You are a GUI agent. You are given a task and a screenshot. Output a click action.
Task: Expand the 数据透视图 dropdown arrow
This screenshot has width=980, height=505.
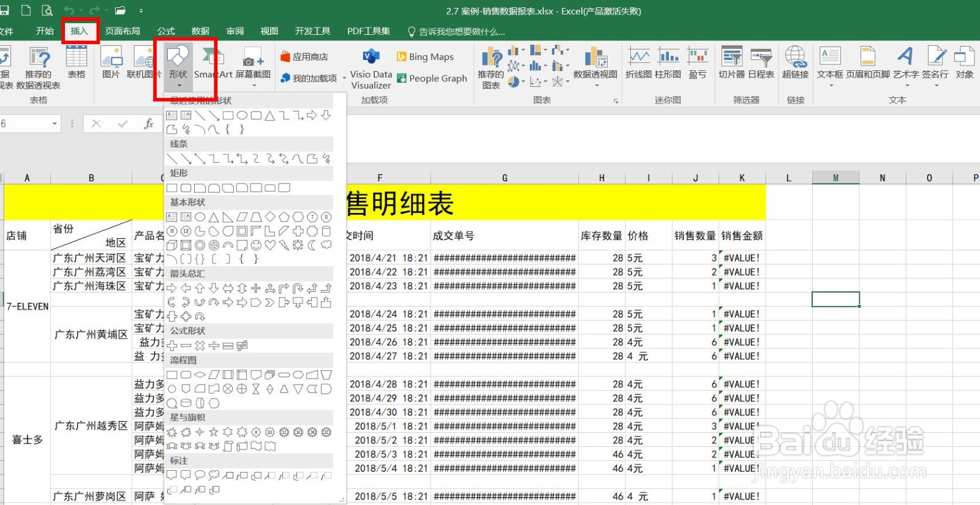pyautogui.click(x=597, y=86)
